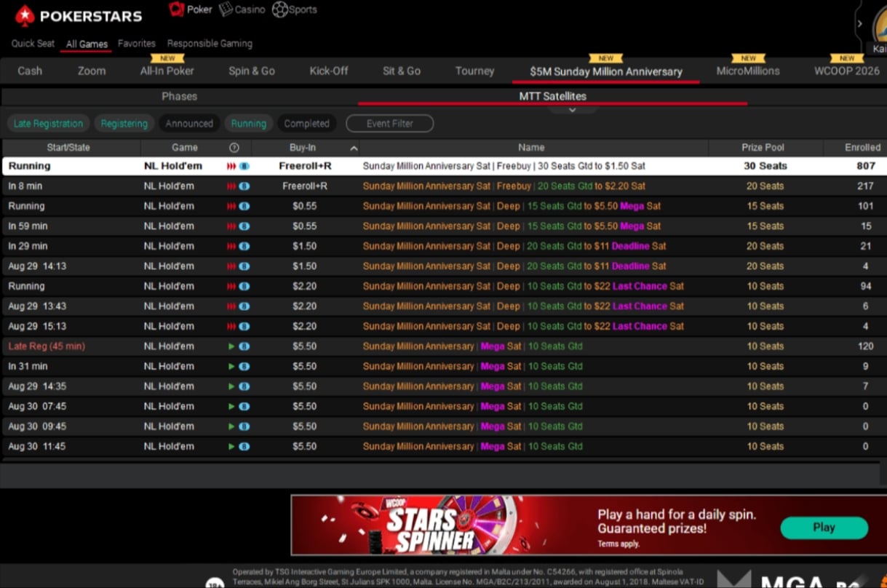Open the Sit & Go tab
Viewport: 887px width, 588px height.
click(x=402, y=71)
